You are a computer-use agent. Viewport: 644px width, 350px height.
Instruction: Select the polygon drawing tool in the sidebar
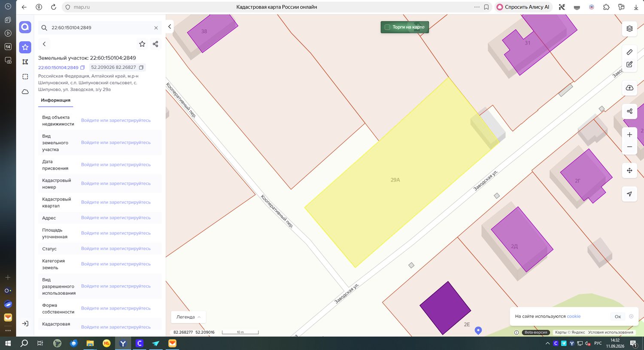pos(25,62)
